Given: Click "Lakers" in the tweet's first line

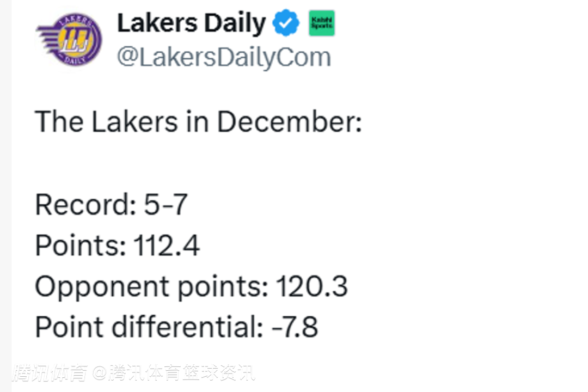Looking at the screenshot, I should tap(134, 122).
